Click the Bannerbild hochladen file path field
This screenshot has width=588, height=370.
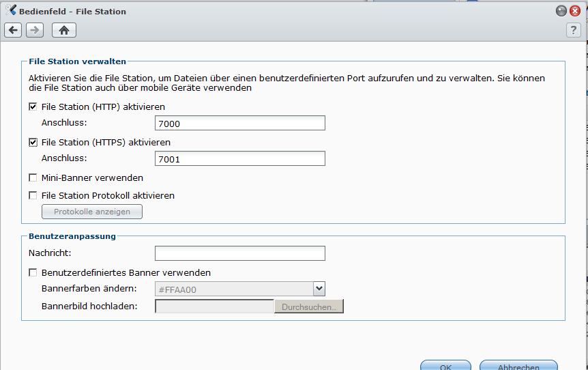coord(214,307)
